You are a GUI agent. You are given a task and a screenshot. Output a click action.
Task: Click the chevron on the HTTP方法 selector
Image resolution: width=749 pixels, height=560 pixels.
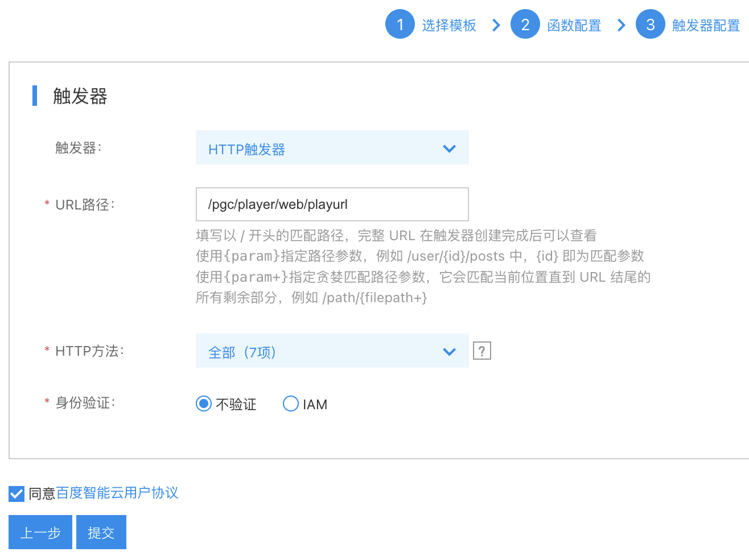click(x=450, y=351)
